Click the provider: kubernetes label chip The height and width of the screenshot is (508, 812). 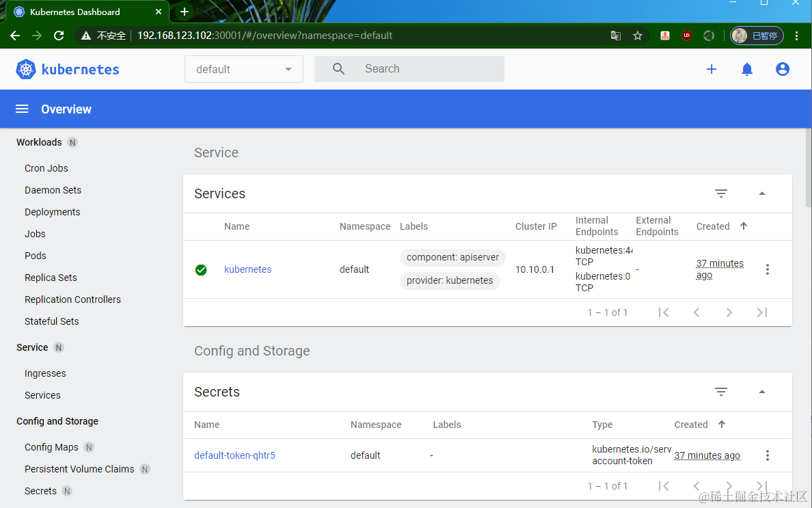coord(450,281)
